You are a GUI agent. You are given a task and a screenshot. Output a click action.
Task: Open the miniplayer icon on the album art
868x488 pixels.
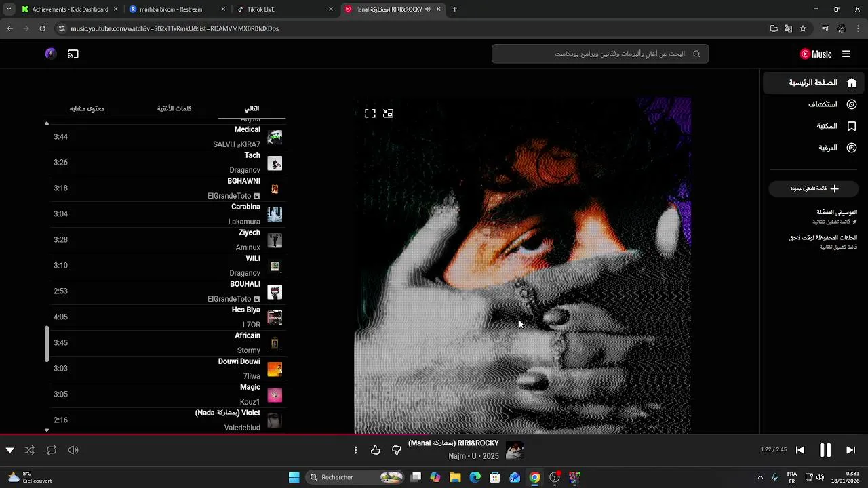click(388, 114)
